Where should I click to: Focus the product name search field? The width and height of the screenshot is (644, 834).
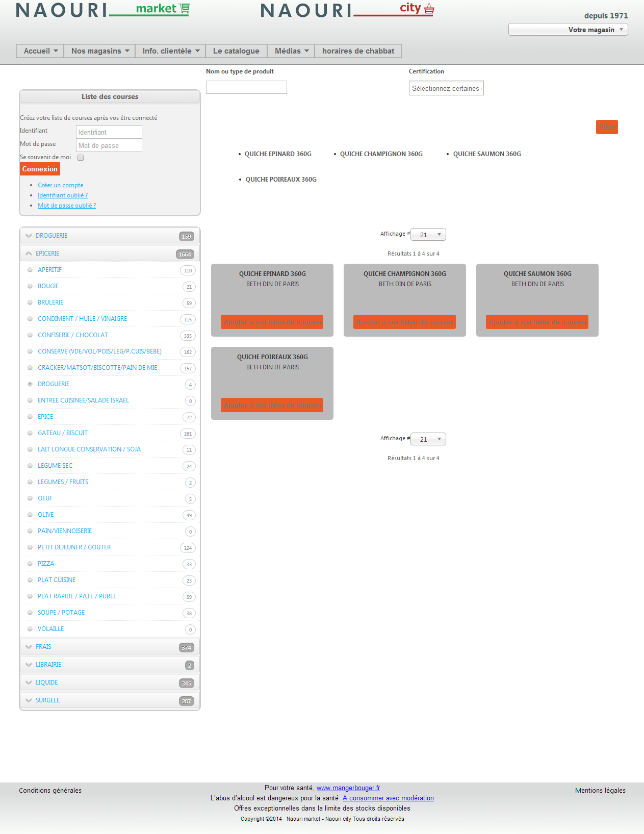pyautogui.click(x=246, y=87)
